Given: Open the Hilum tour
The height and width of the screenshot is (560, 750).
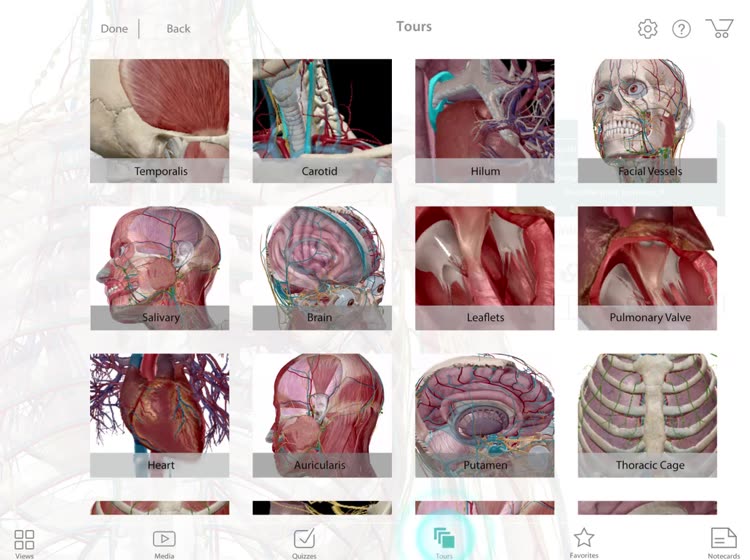Looking at the screenshot, I should point(485,121).
